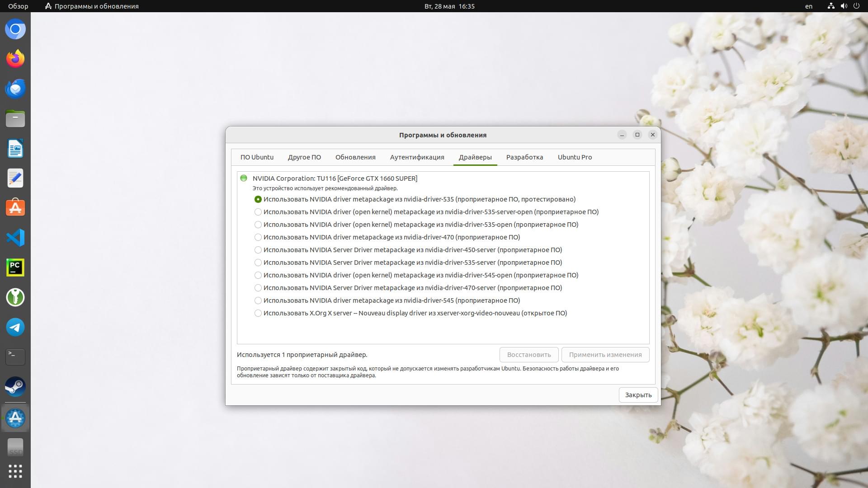Open volume indicator in top bar
The image size is (868, 488).
tap(844, 6)
